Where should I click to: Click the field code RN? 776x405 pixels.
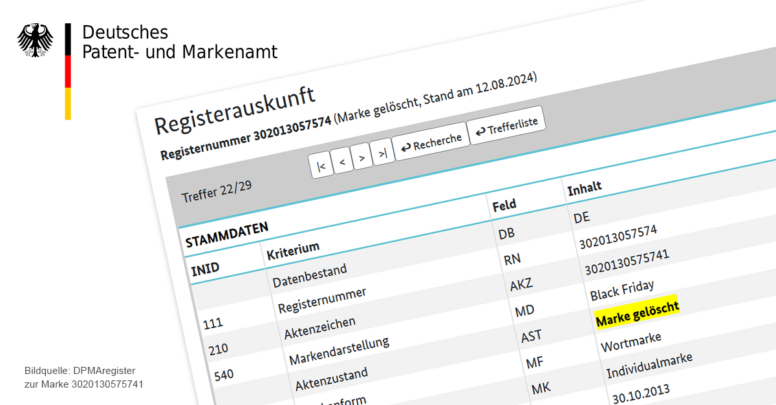(512, 259)
